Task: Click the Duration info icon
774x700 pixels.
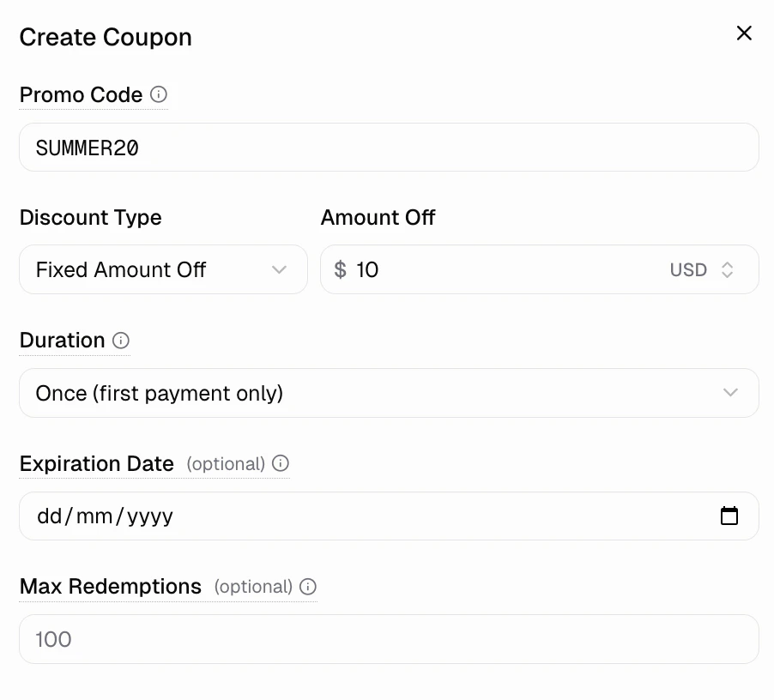Action: click(121, 341)
